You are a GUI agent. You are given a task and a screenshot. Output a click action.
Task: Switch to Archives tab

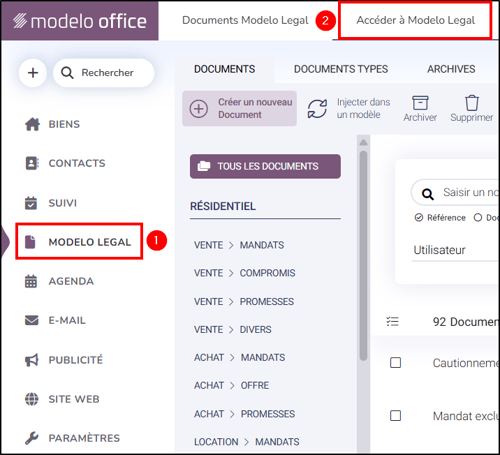pos(451,69)
